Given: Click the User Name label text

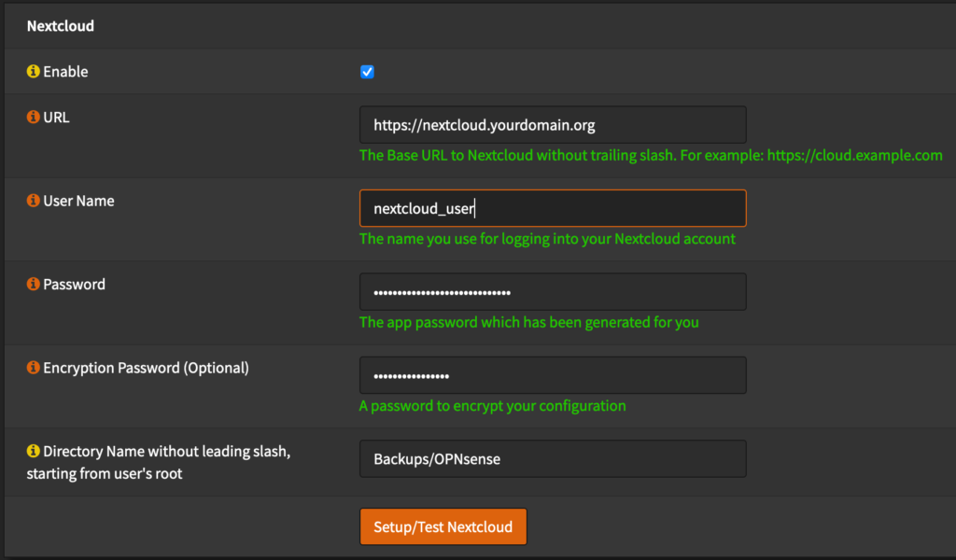Looking at the screenshot, I should [78, 201].
